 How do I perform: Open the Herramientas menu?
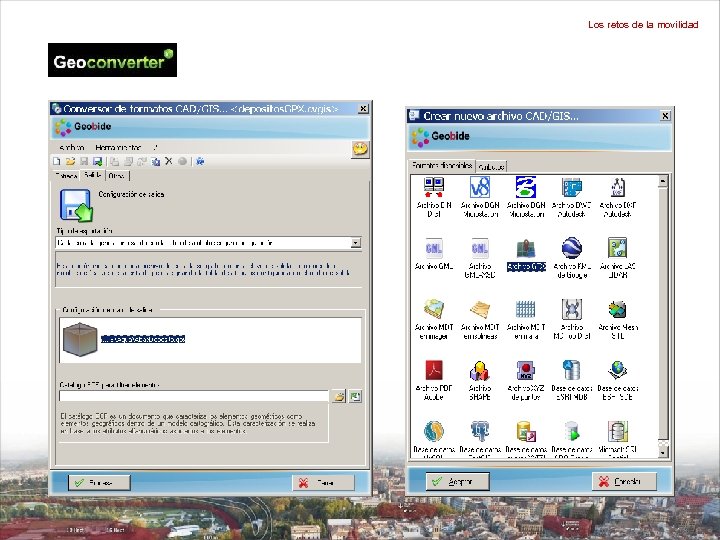point(118,148)
